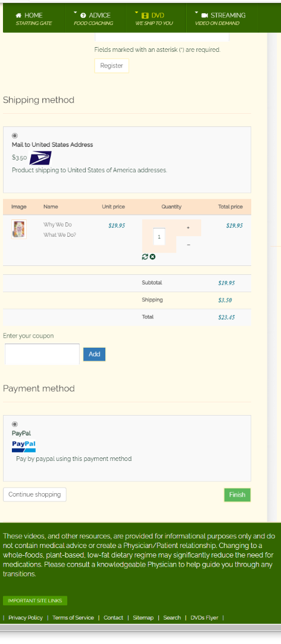The image size is (281, 644).
Task: Open the Privacy Policy footer link
Action: (x=26, y=618)
